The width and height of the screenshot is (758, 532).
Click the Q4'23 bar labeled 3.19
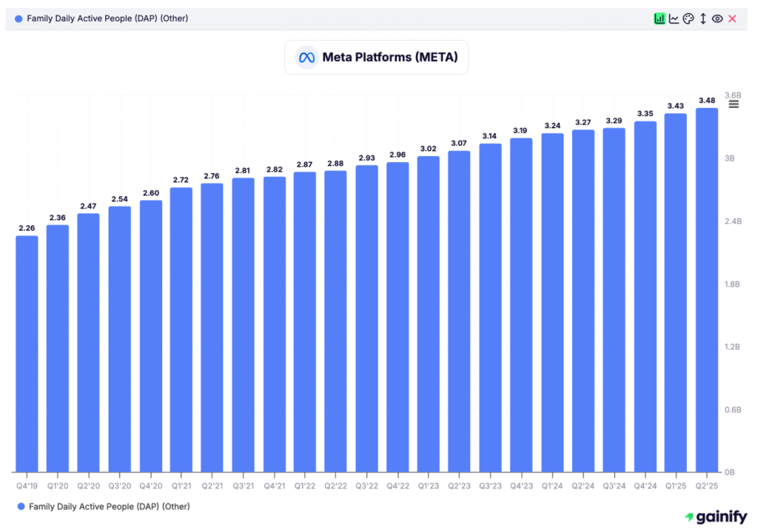[521, 304]
